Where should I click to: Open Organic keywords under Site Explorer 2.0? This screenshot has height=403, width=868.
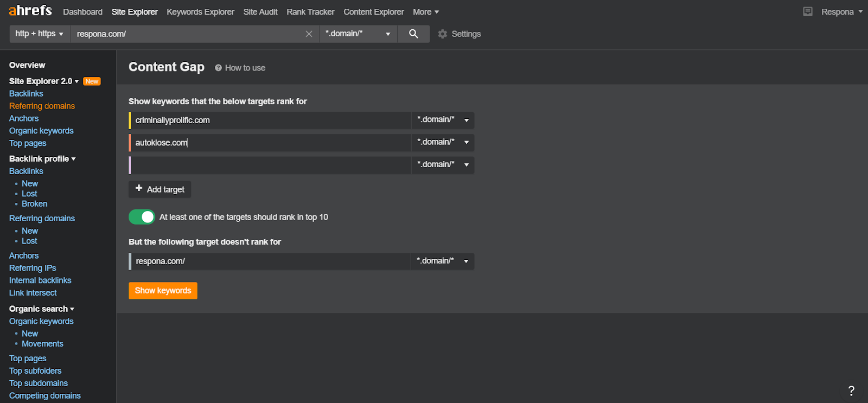[41, 131]
